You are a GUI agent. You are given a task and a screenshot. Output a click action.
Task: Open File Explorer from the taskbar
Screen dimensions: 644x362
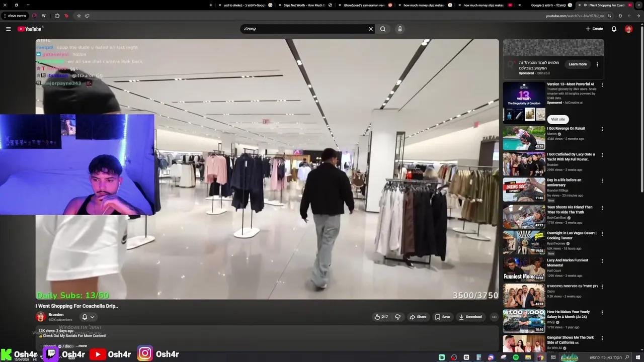[x=528, y=357]
